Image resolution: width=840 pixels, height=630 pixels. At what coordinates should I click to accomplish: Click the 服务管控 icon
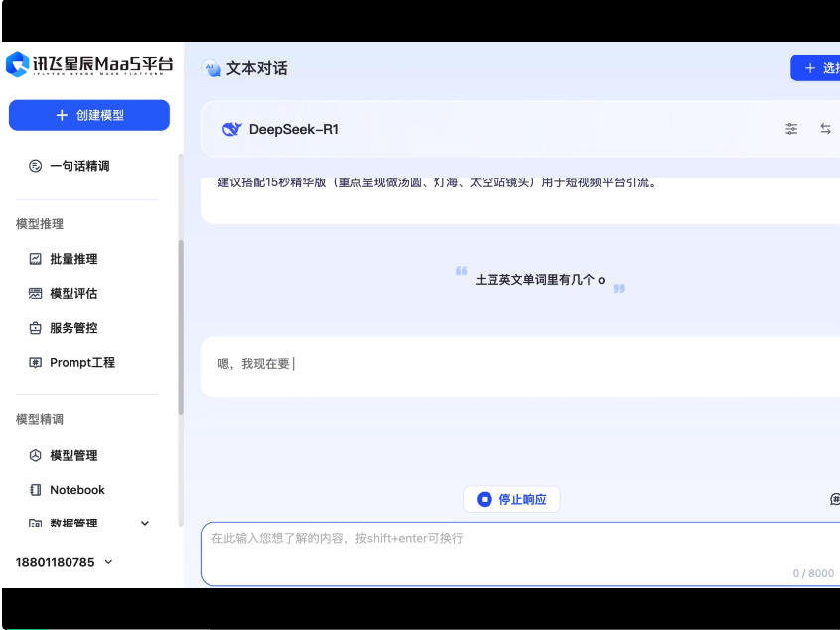(36, 328)
